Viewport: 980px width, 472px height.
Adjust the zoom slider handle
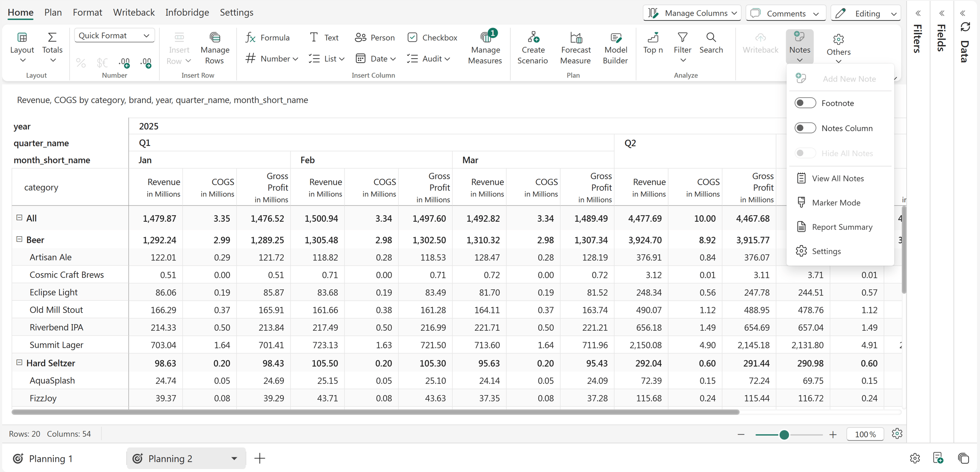click(x=784, y=435)
